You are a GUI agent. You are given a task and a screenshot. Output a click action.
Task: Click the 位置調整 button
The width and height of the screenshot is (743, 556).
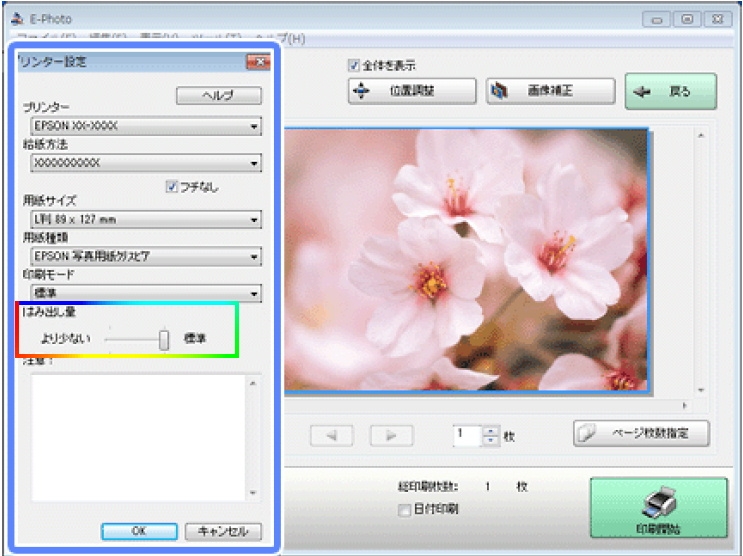[412, 91]
